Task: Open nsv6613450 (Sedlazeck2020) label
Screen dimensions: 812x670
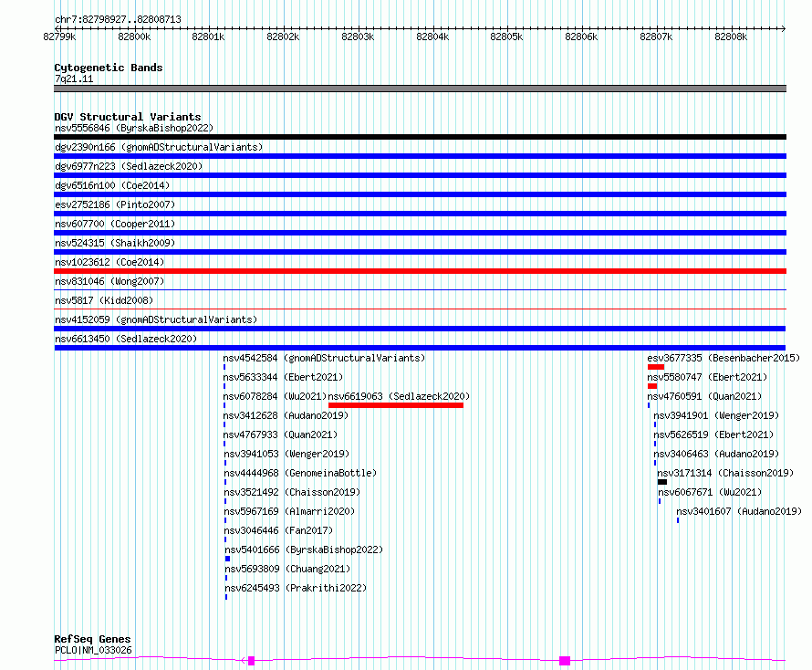Action: click(x=126, y=339)
